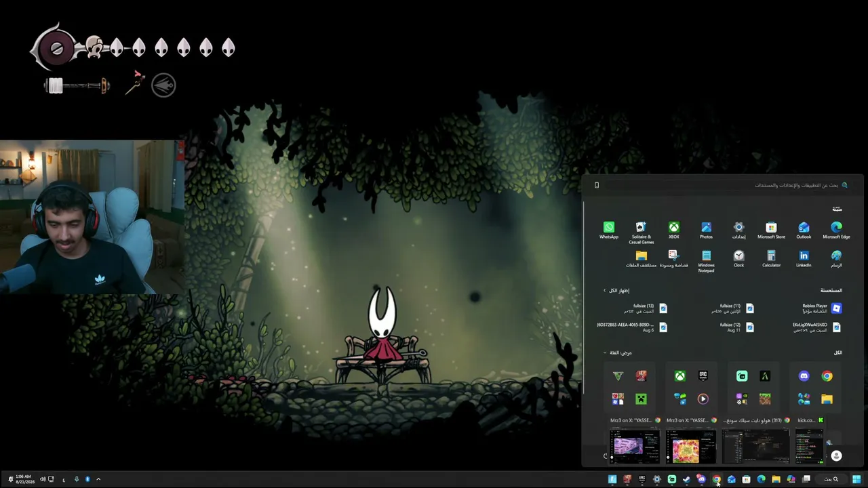Launch the Calculator app
The image size is (868, 488).
(x=771, y=259)
